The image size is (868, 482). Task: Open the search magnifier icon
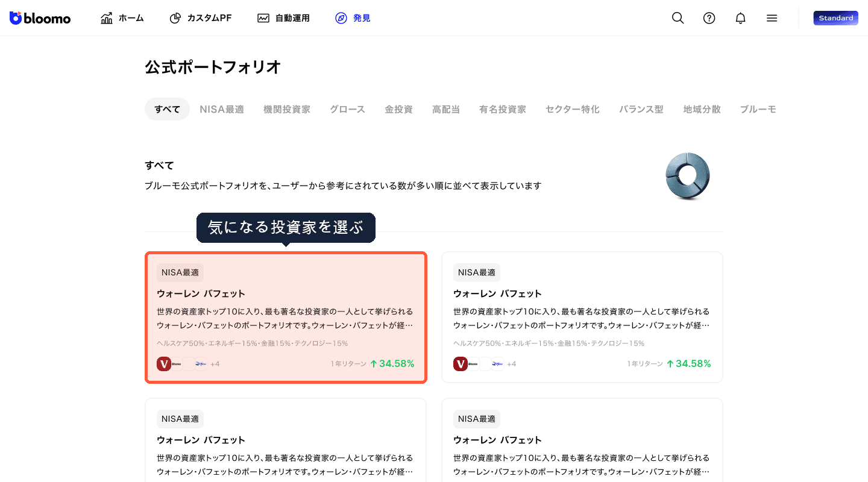point(678,18)
